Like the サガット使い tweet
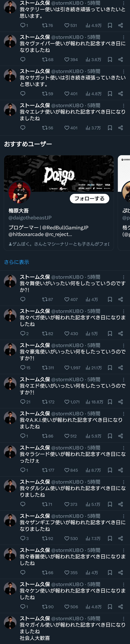Screen dimensions: 130x644 (x=67, y=94)
